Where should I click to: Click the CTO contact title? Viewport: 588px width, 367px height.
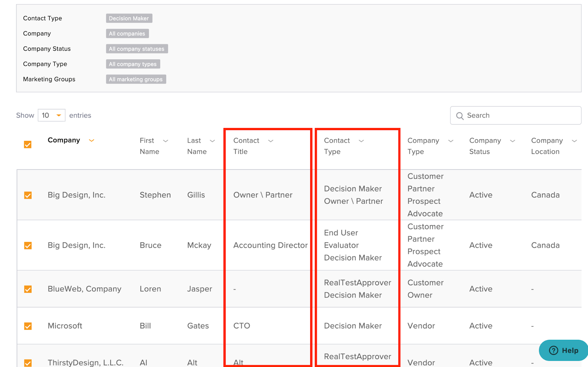point(242,326)
